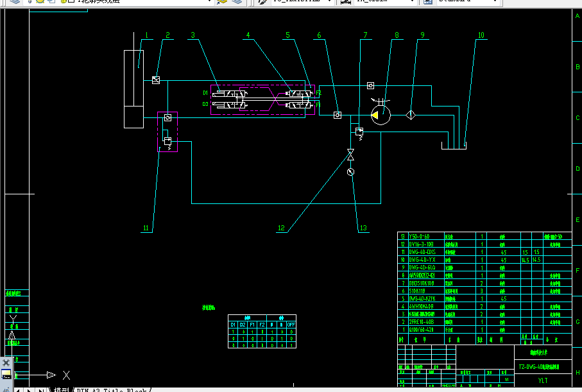Click the next-layout arrow stepper
This screenshot has height=392, width=582.
(x=29, y=388)
